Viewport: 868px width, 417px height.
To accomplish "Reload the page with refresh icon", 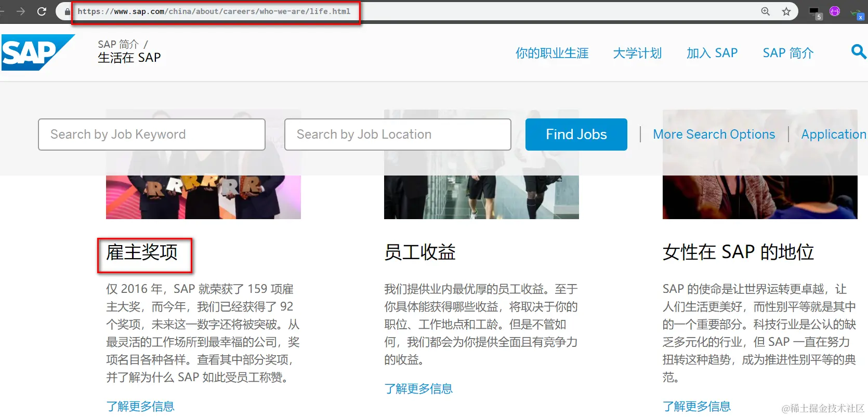I will click(x=42, y=11).
